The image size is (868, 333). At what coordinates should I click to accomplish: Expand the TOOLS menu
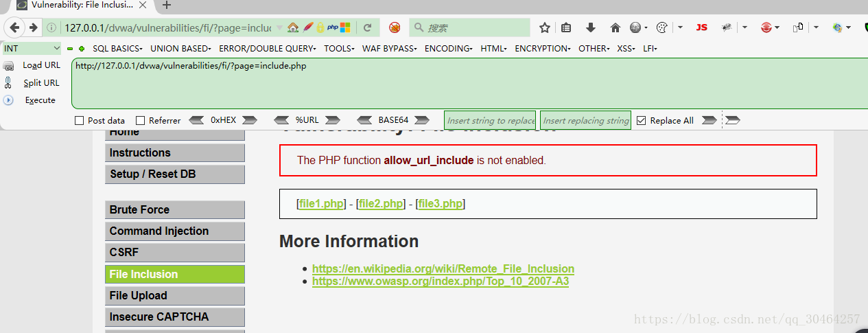(x=339, y=49)
